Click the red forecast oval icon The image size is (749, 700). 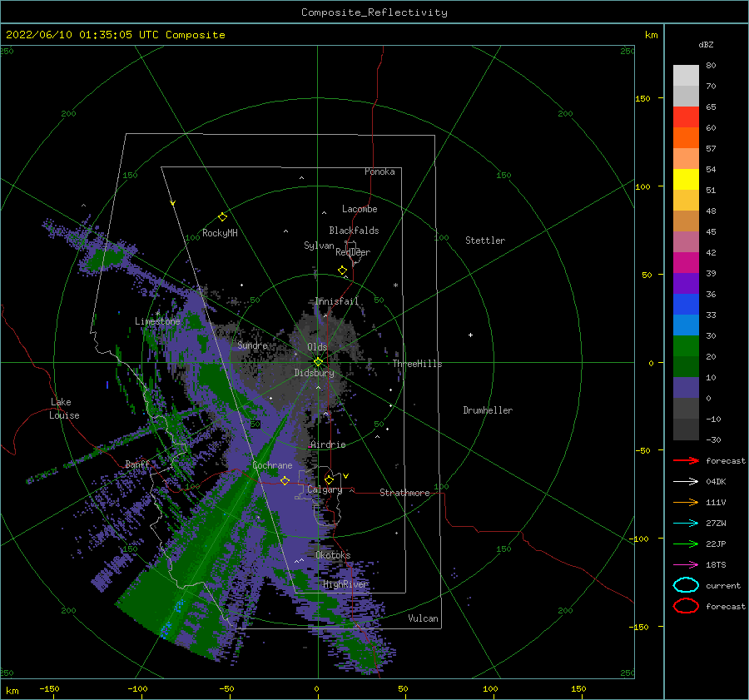(x=686, y=606)
